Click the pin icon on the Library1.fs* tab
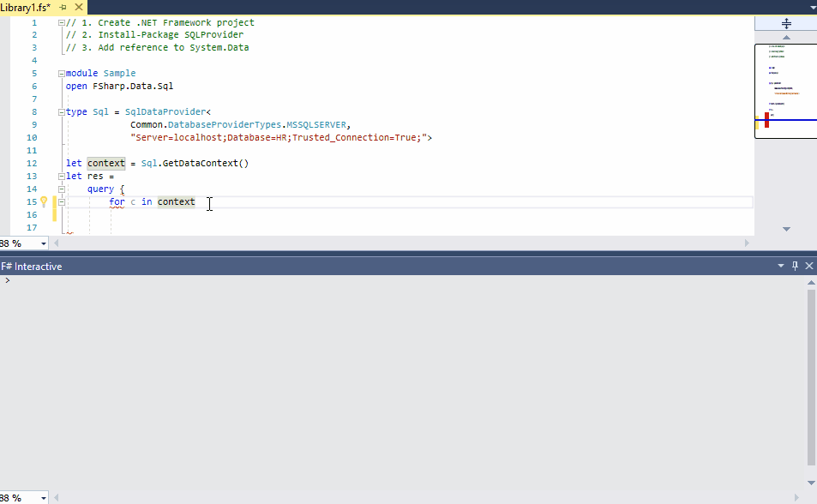The image size is (817, 504). tap(62, 5)
